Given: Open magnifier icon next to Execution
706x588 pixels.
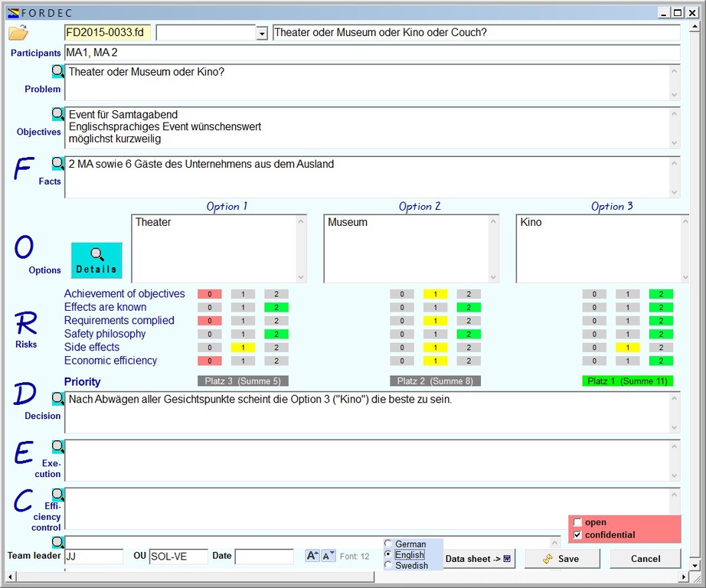Looking at the screenshot, I should 58,446.
